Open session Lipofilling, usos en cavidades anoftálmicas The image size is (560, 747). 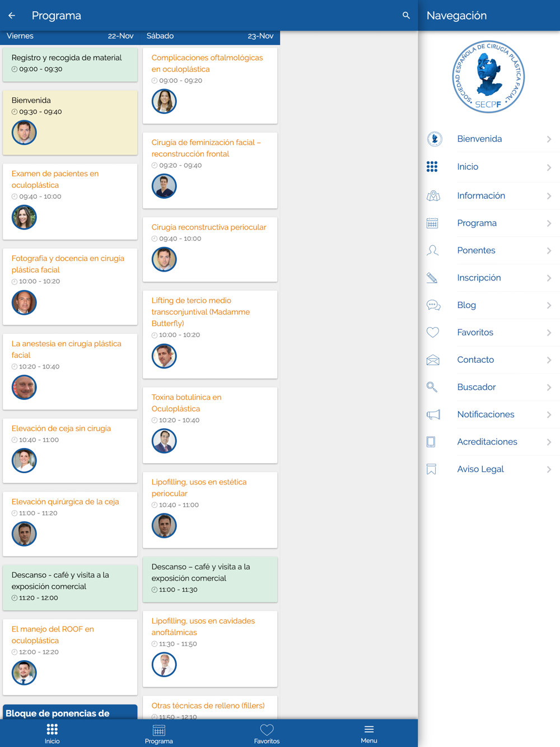click(210, 648)
